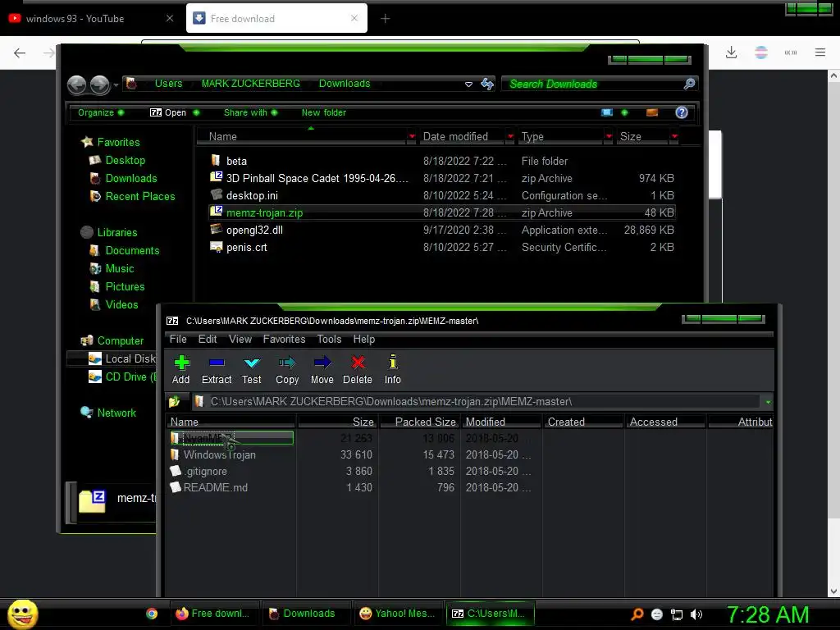Switch to Free download taskbar button
840x630 pixels.
click(214, 614)
